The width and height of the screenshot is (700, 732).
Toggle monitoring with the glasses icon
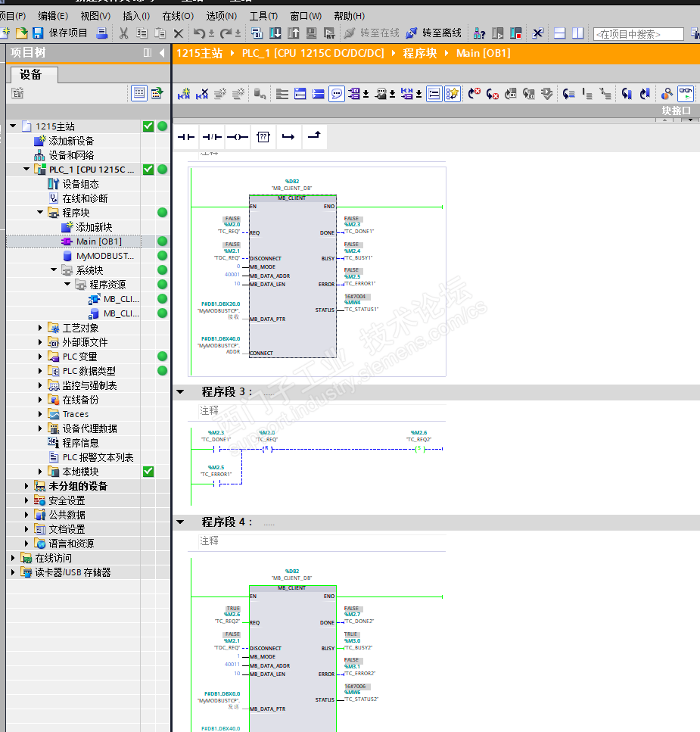[685, 94]
